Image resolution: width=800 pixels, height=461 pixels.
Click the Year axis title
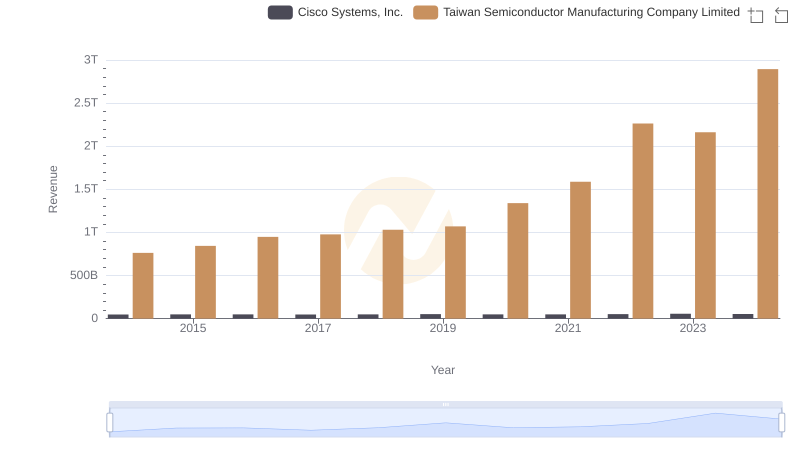(x=443, y=370)
